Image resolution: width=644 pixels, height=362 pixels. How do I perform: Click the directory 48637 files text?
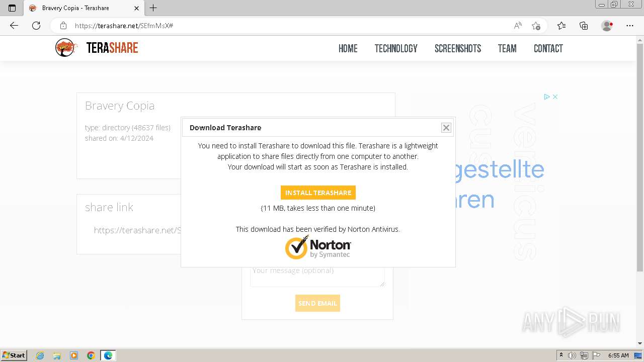[128, 128]
